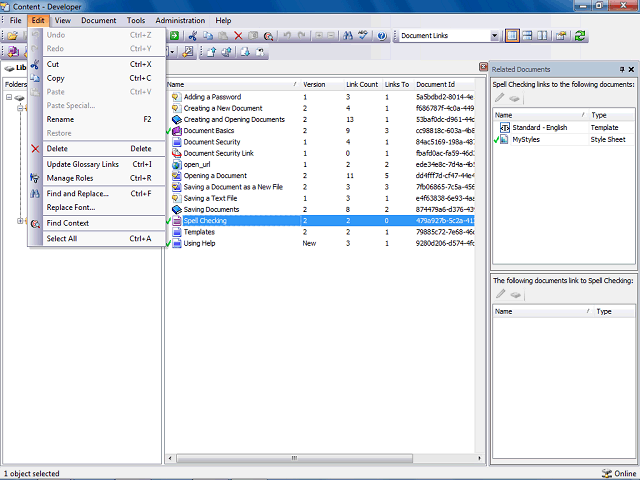Viewport: 640px width, 480px height.
Task: Choose Cut from the Edit menu
Action: pyautogui.click(x=97, y=64)
